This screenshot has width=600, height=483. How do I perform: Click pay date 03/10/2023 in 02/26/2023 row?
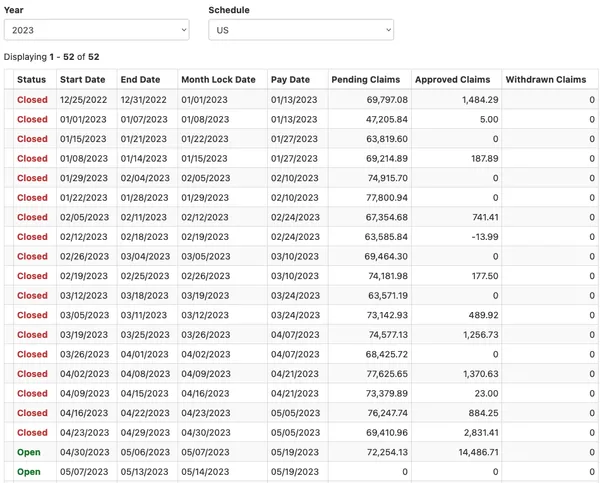(295, 256)
